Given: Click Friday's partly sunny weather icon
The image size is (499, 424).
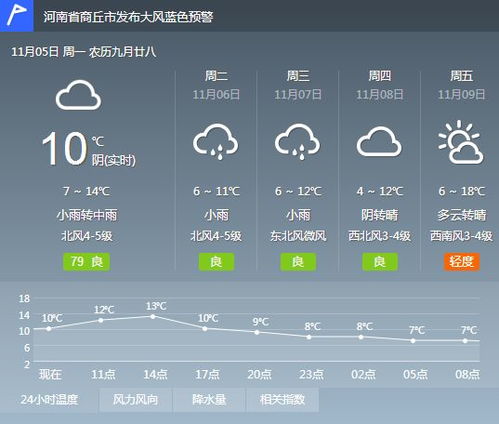Looking at the screenshot, I should (461, 142).
